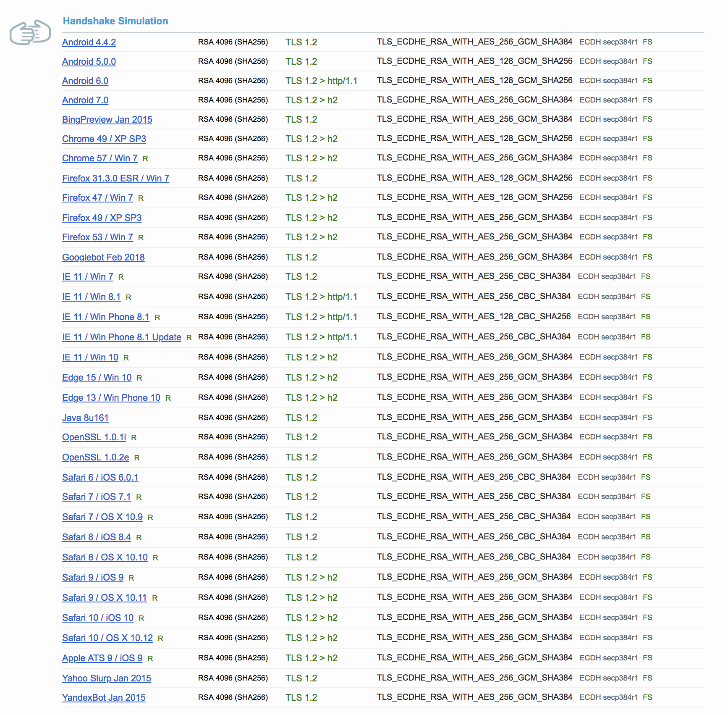The width and height of the screenshot is (728, 715).
Task: Click TLS 1.2 > http/1.1 in Android 6.0 row
Action: (322, 81)
